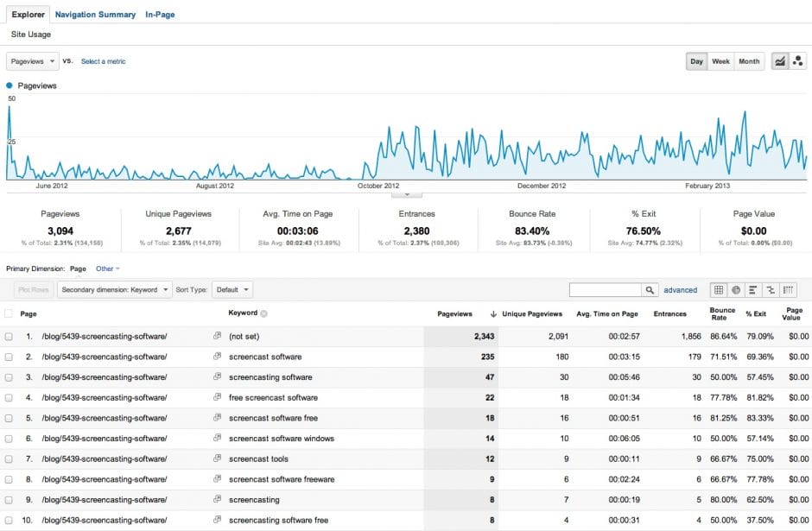Click the sort arrow beside Pageviews column
Image resolution: width=812 pixels, height=531 pixels.
pyautogui.click(x=493, y=313)
